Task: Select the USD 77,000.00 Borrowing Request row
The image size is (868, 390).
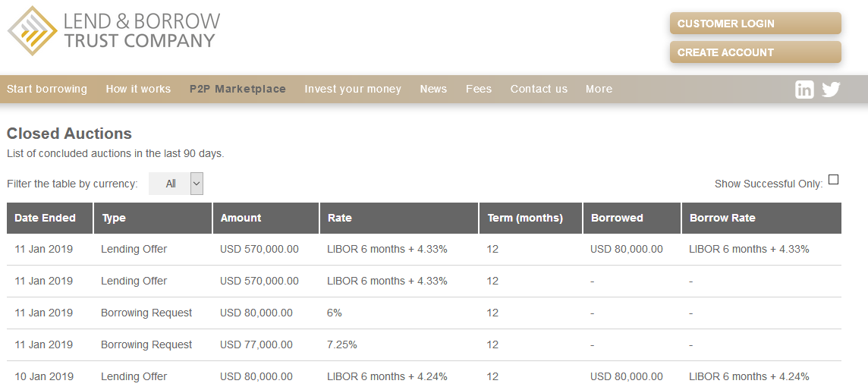Action: 256,344
